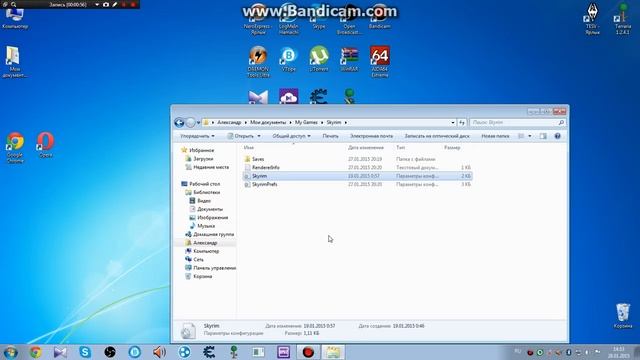The image size is (640, 360).
Task: Click the change view icon in the toolbar
Action: (521, 136)
